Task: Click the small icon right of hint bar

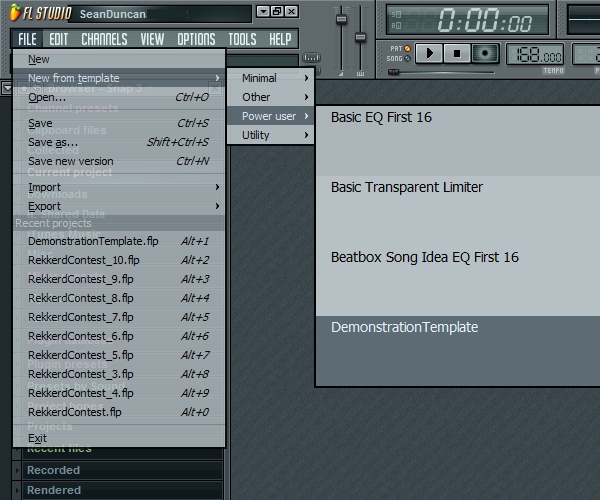Action: tap(311, 58)
